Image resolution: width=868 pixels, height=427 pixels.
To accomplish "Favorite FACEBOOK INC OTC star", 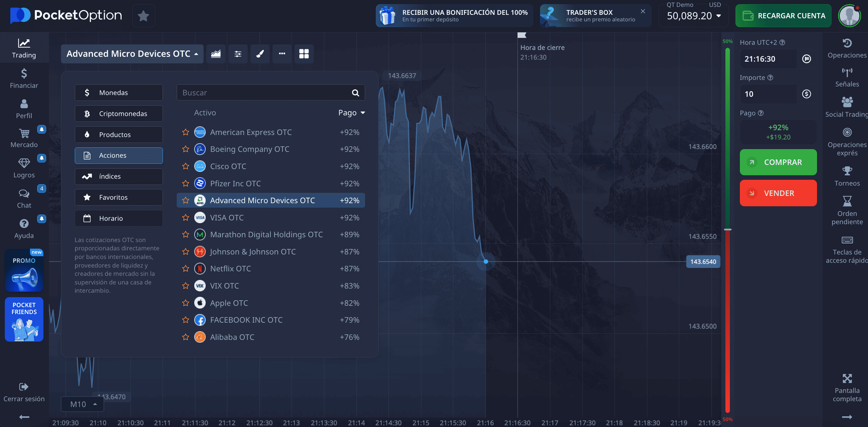I will 186,320.
